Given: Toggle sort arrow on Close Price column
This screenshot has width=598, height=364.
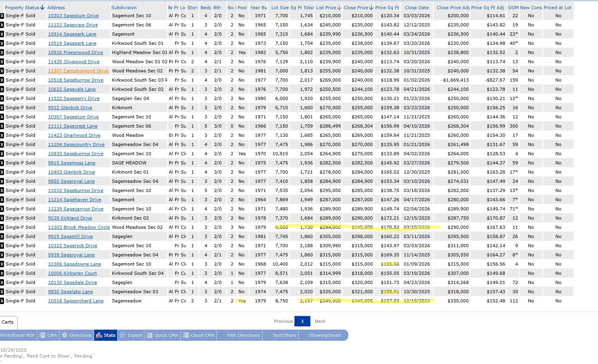Looking at the screenshot, I should pos(371,8).
